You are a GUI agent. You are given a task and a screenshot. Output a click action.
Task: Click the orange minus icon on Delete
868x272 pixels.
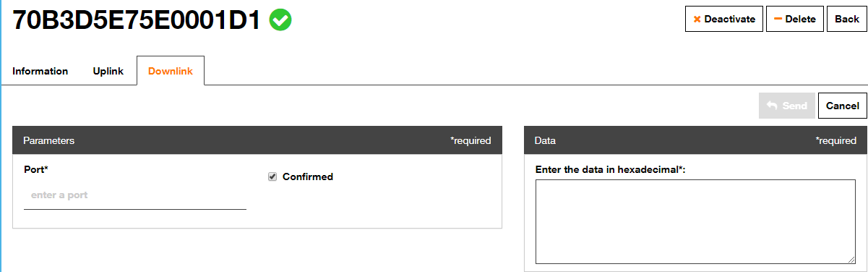click(x=778, y=19)
